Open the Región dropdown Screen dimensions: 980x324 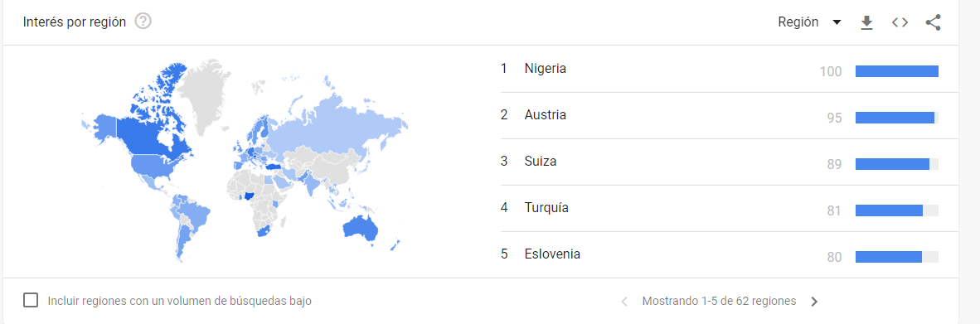click(x=810, y=22)
